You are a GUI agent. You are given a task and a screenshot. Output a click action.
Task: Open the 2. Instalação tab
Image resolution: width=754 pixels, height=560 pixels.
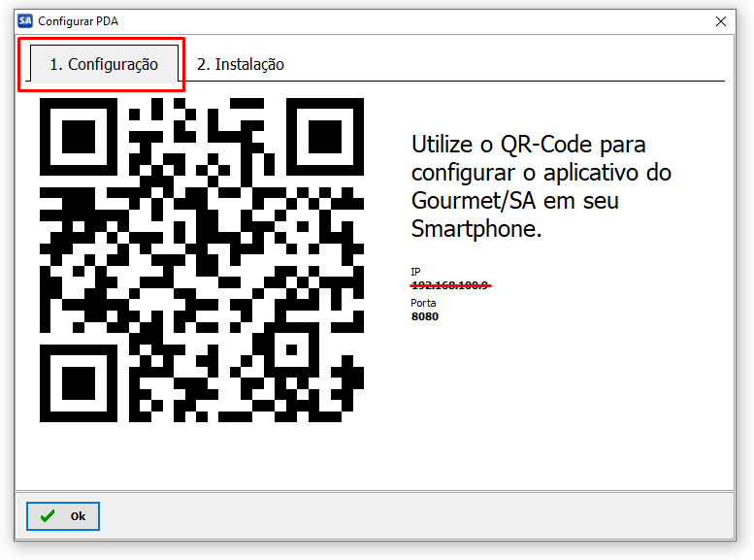241,64
